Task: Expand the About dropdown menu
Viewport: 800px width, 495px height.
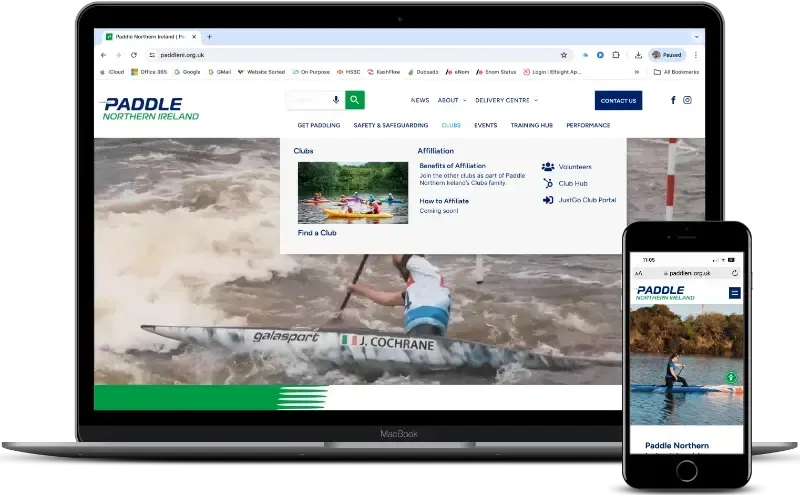Action: coord(452,101)
